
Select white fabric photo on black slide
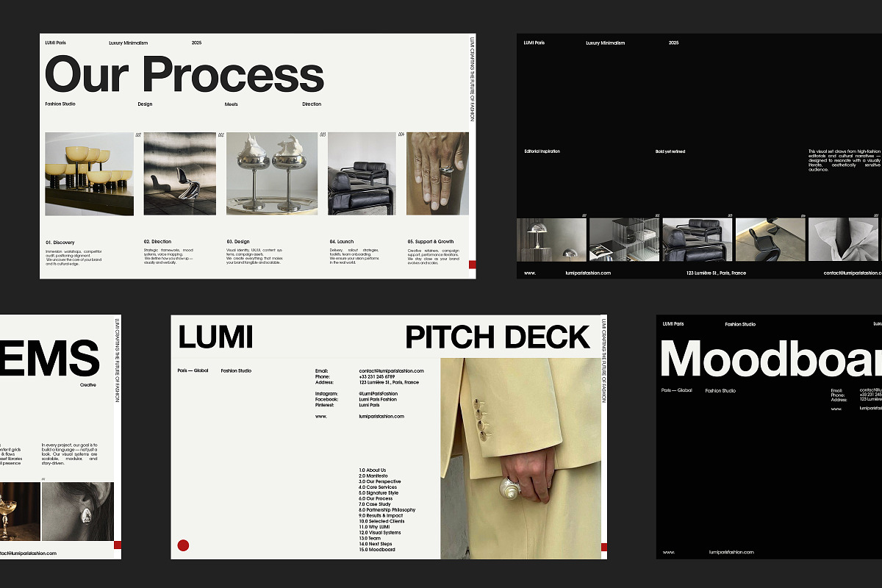pos(844,240)
